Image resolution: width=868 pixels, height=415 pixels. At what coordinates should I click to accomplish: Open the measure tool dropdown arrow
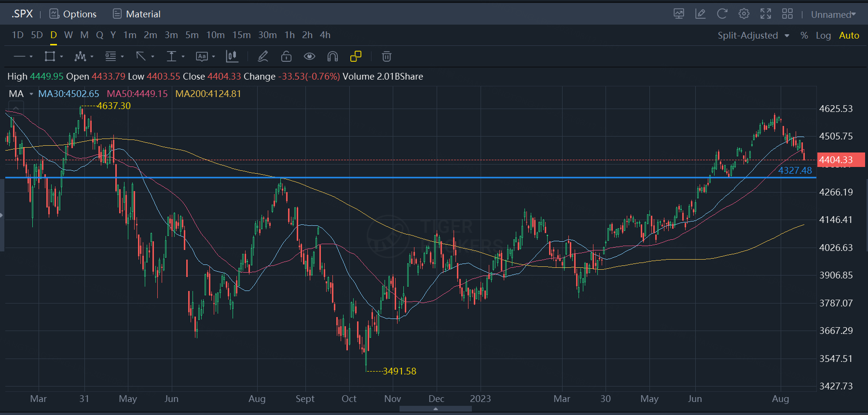tap(183, 57)
